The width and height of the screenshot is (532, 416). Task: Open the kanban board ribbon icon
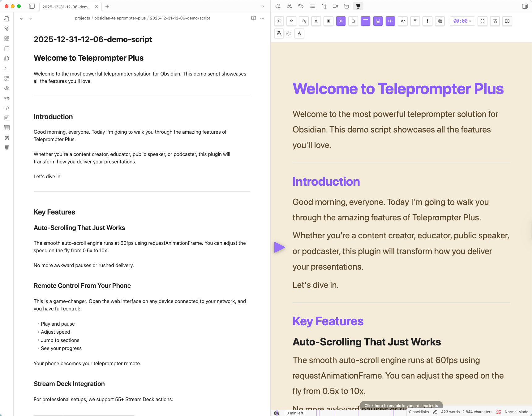(x=7, y=118)
